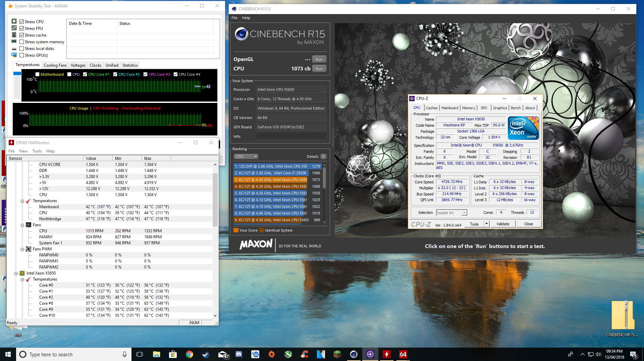This screenshot has height=361, width=644.
Task: Enable Stress GPU(s) checkbox
Action: 22,55
